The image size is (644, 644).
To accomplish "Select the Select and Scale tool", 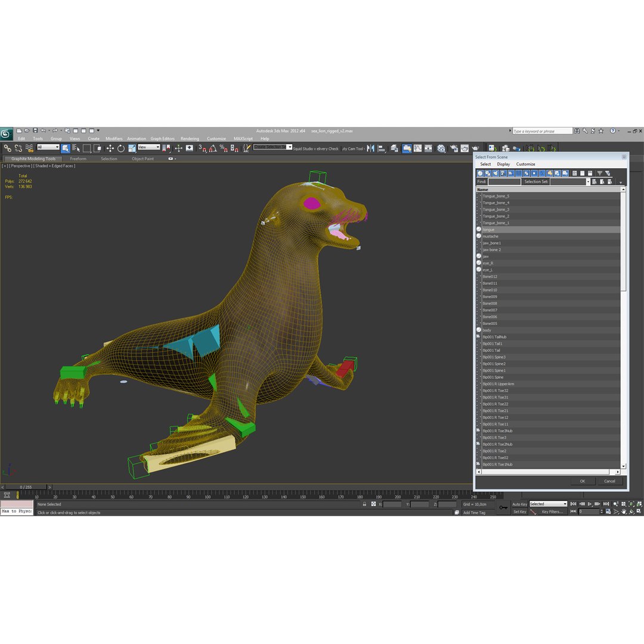I will 132,148.
